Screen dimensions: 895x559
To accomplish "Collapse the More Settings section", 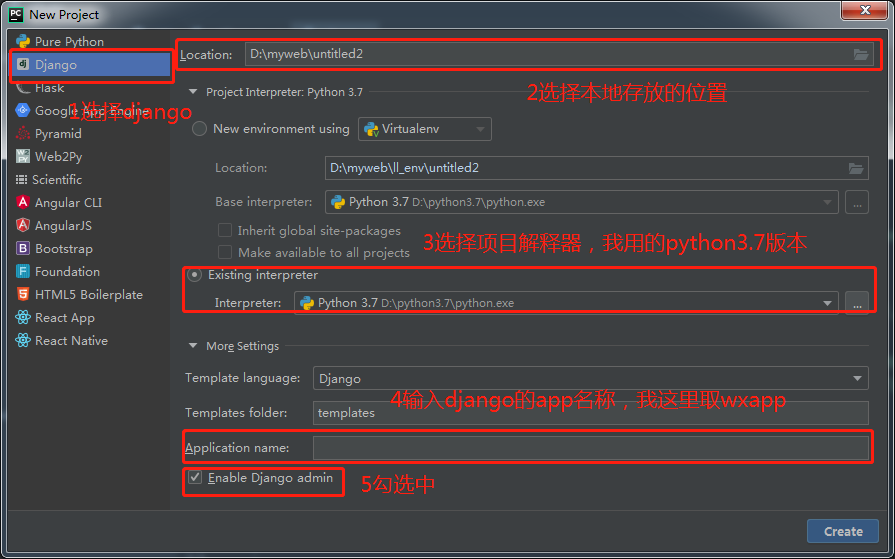I will (193, 345).
